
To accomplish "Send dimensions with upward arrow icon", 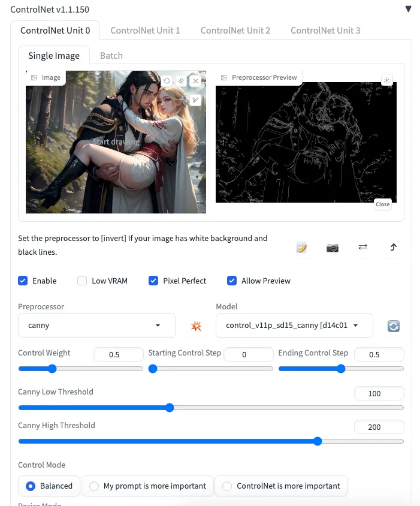I will tap(394, 247).
